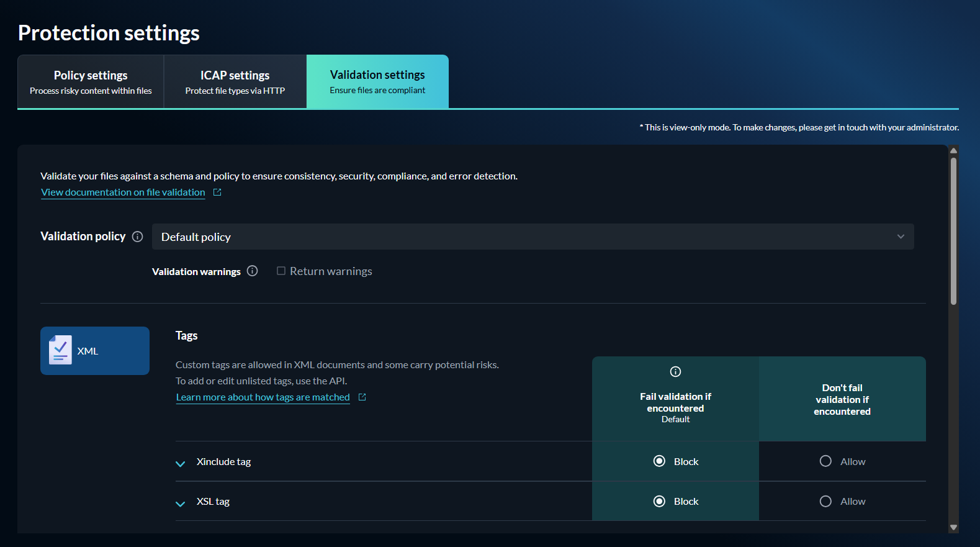
Task: Click external link icon after tags matching link
Action: tap(362, 397)
